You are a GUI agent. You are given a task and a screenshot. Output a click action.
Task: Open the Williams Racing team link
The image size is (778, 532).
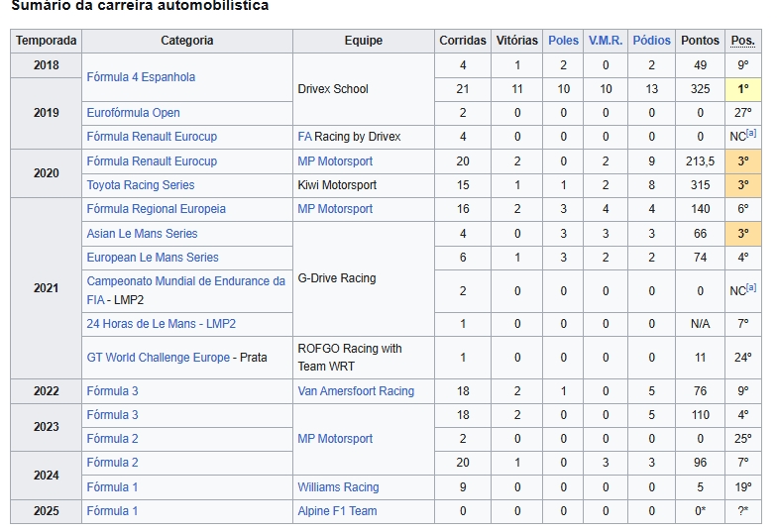coord(338,487)
